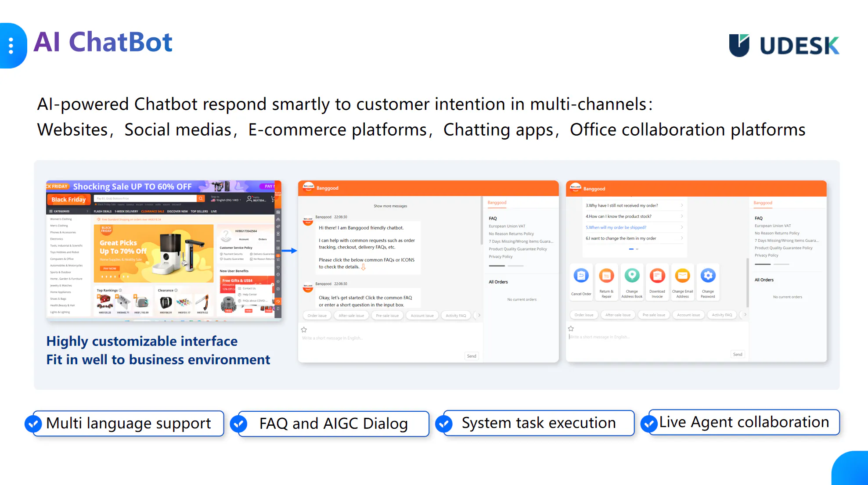Expand 'How can I know the product stock?'
The image size is (868, 485).
[x=634, y=216]
